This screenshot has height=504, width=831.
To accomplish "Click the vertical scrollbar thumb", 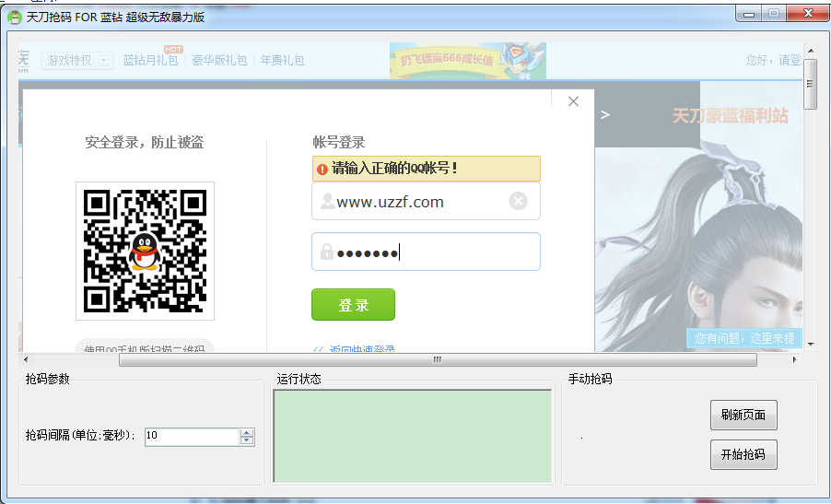I will click(811, 84).
